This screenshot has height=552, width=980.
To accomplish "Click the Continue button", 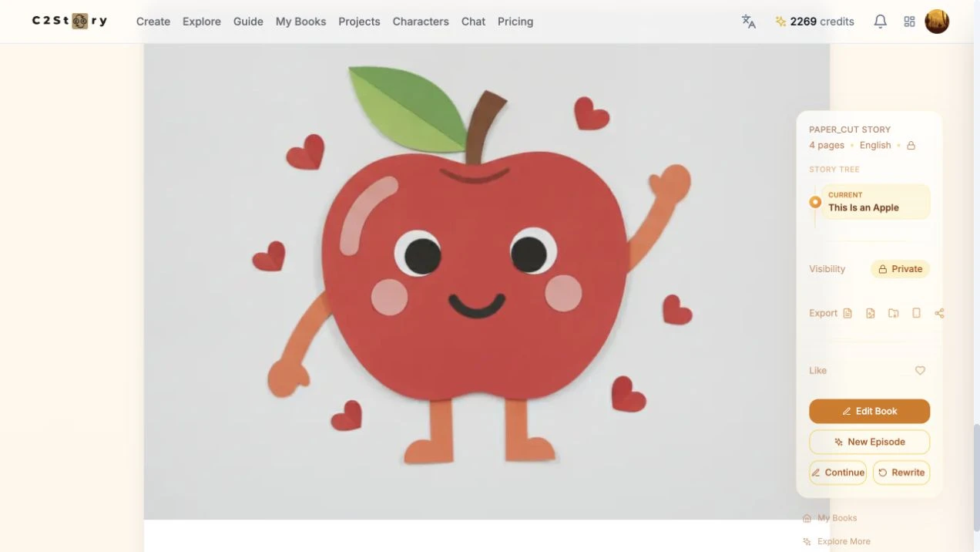I will (x=838, y=473).
